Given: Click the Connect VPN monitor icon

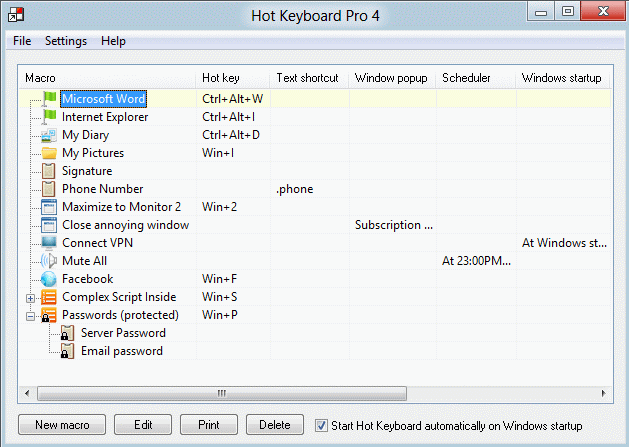Looking at the screenshot, I should click(x=49, y=243).
